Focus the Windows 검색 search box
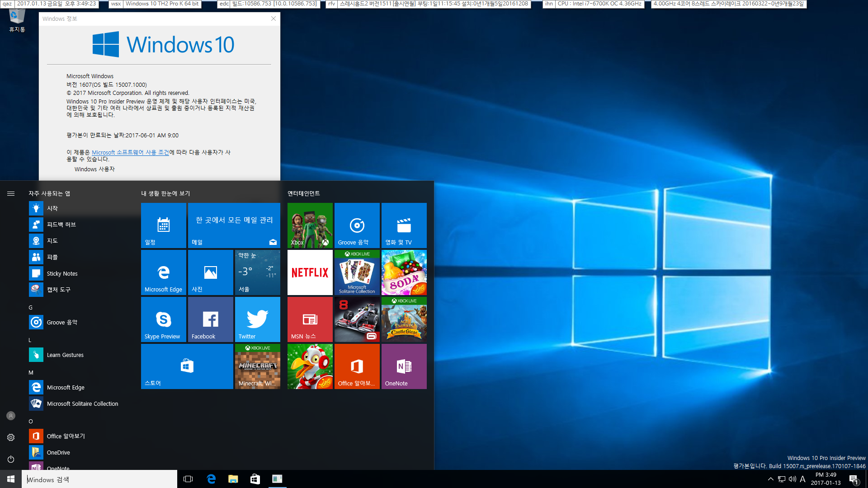This screenshot has width=868, height=488. pos(99,479)
